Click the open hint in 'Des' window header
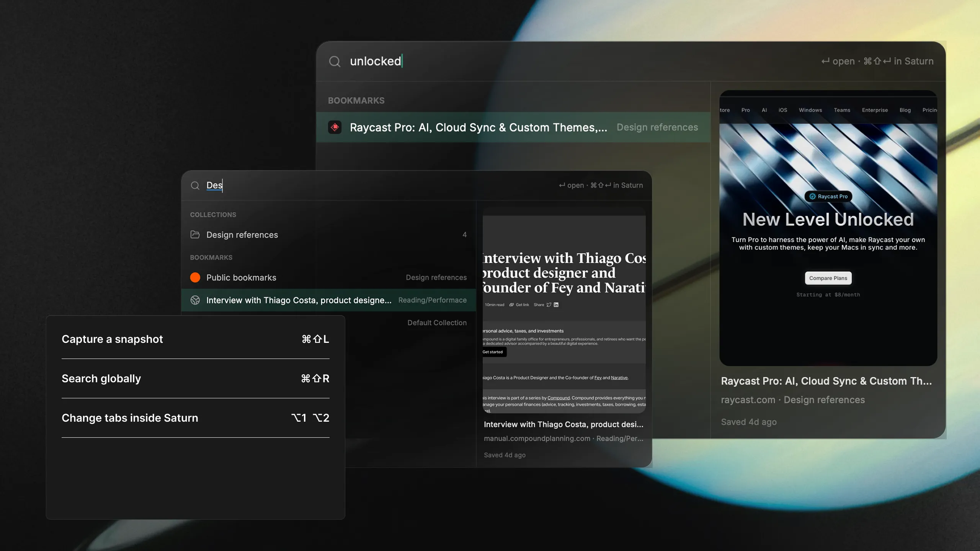 click(571, 186)
